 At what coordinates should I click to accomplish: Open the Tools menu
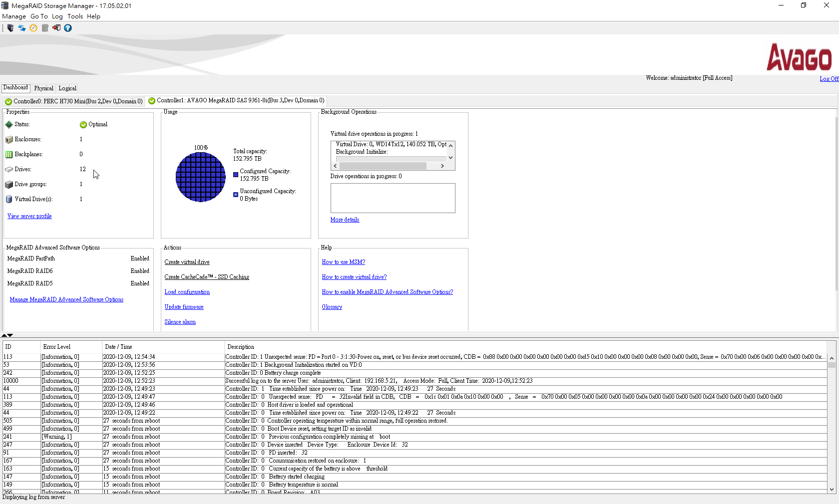75,16
